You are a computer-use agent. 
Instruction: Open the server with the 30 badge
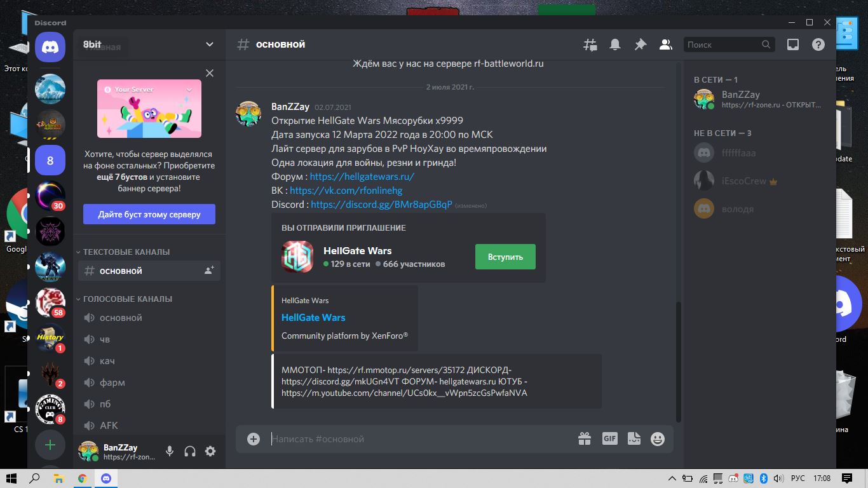tap(50, 196)
